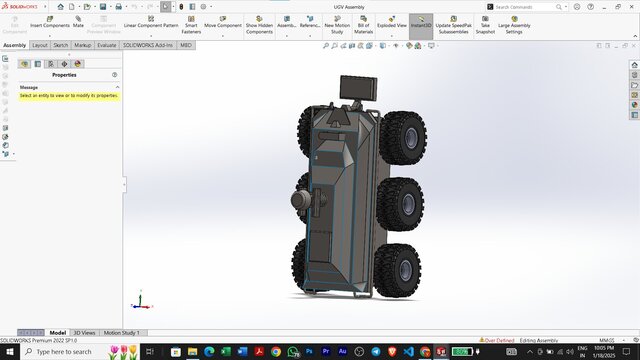Toggle Hide/Show Items eye icon
Screen dimensions: 640x360
coord(396,46)
